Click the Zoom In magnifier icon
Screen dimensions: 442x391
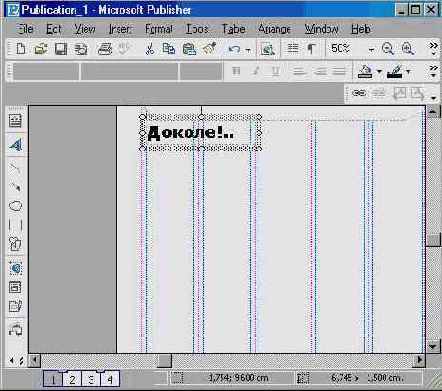pyautogui.click(x=407, y=49)
